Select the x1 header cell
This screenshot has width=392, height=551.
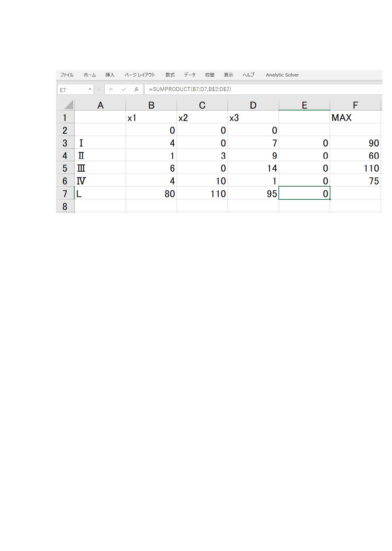[x=151, y=118]
